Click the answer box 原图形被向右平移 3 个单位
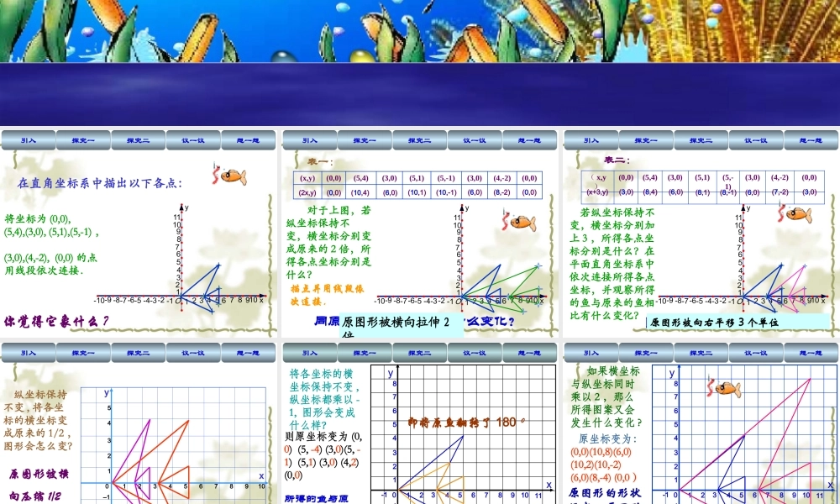840x504 pixels. click(738, 323)
